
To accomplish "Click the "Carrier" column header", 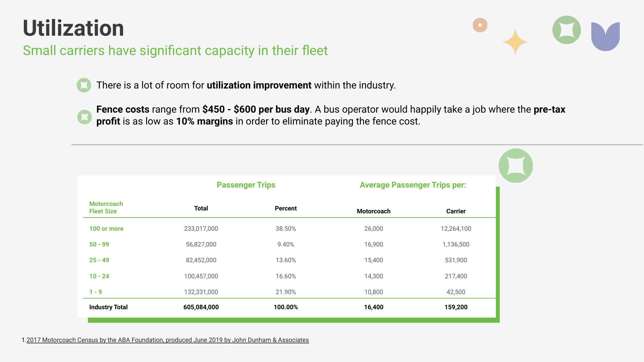I will point(456,211).
